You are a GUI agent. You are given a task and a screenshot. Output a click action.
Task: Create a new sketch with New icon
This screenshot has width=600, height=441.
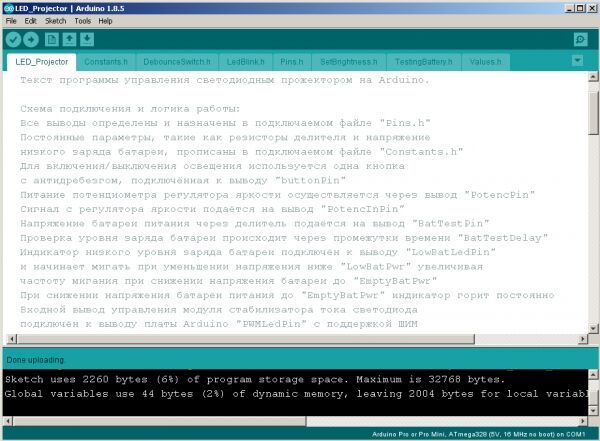[52, 39]
